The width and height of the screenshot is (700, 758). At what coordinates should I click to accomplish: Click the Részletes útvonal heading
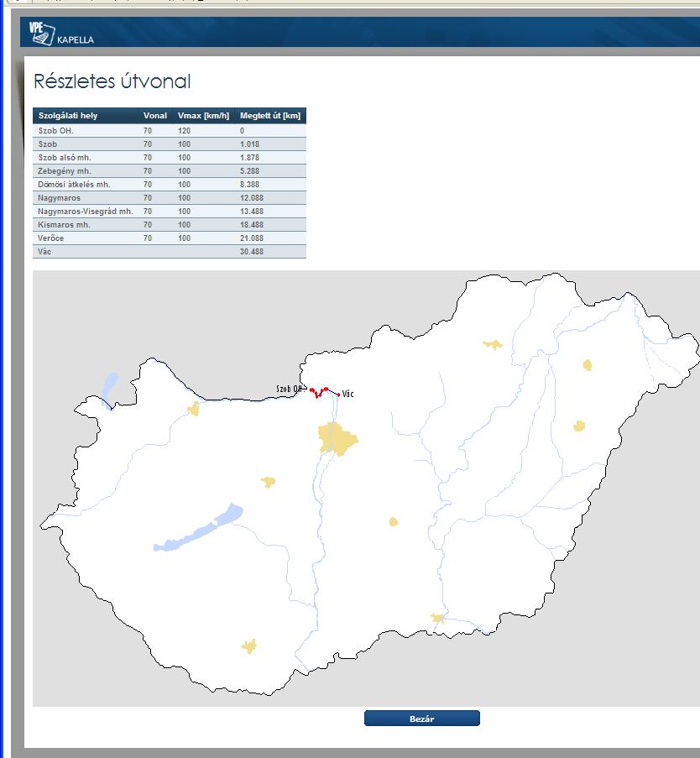tap(112, 81)
